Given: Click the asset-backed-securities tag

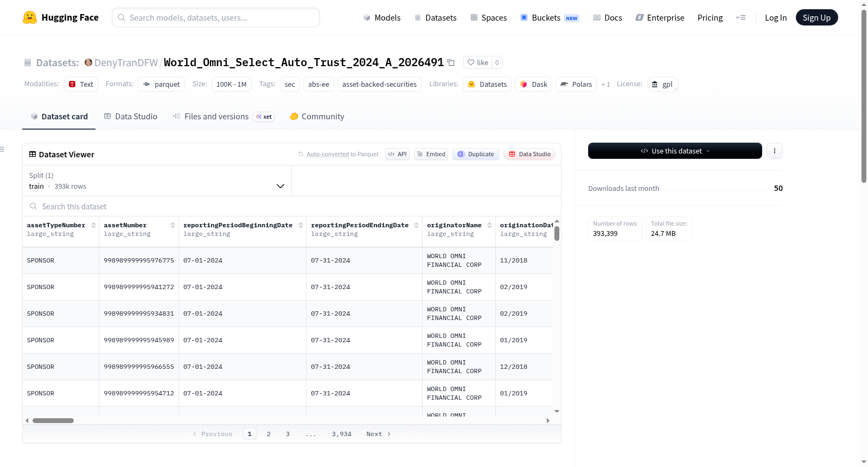Looking at the screenshot, I should click(379, 84).
